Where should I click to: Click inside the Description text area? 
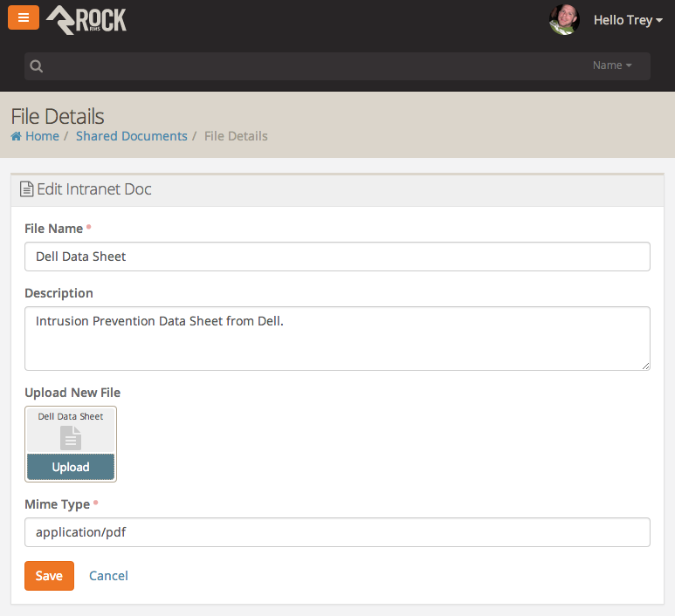point(337,339)
